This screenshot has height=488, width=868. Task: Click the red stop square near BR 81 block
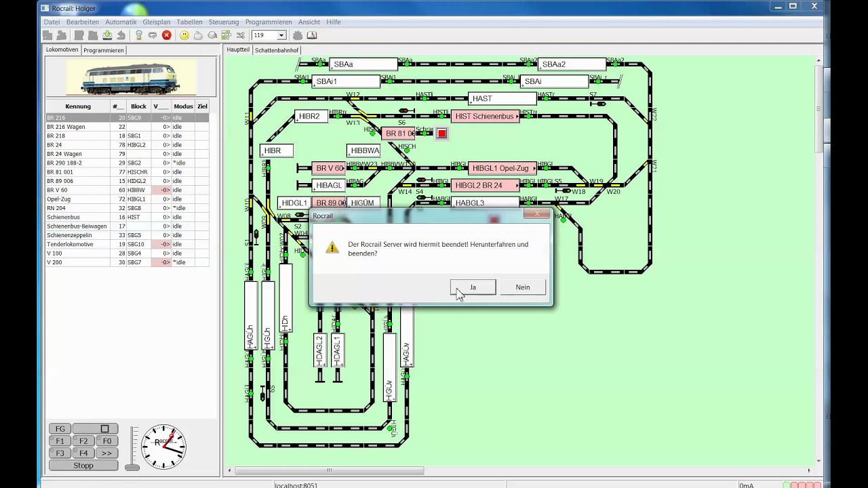[x=441, y=134]
